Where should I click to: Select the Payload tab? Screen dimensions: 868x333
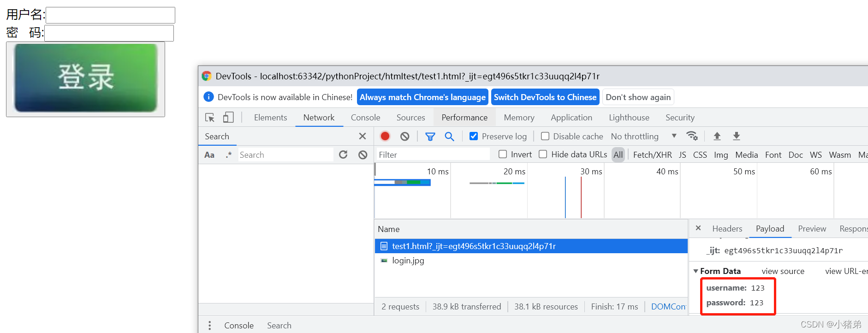[x=770, y=229]
